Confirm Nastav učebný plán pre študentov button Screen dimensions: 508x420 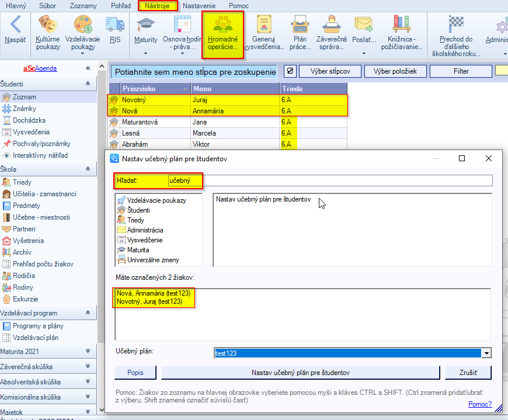301,372
